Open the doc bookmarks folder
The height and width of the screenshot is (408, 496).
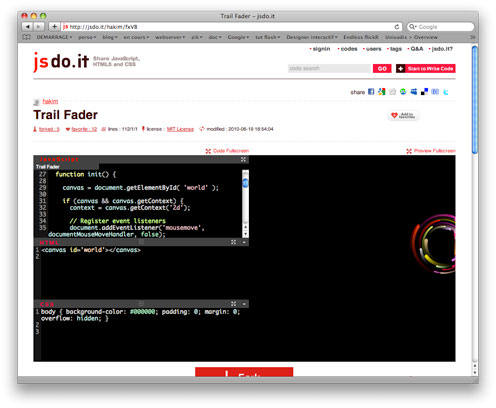pos(215,37)
